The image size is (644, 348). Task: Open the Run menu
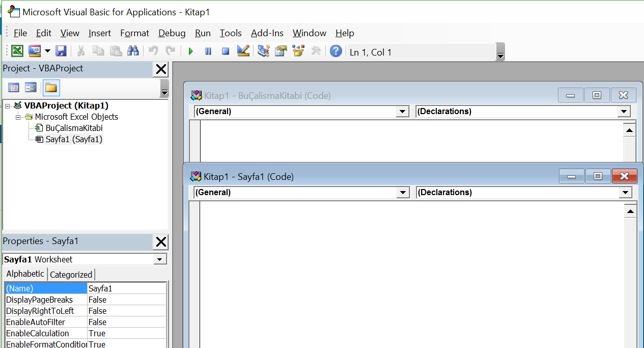203,33
